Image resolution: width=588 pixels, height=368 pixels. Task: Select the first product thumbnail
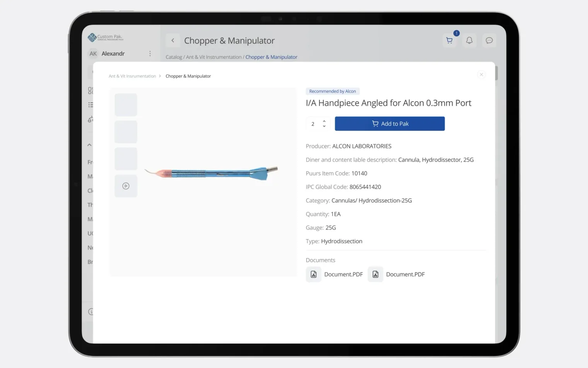pyautogui.click(x=126, y=105)
